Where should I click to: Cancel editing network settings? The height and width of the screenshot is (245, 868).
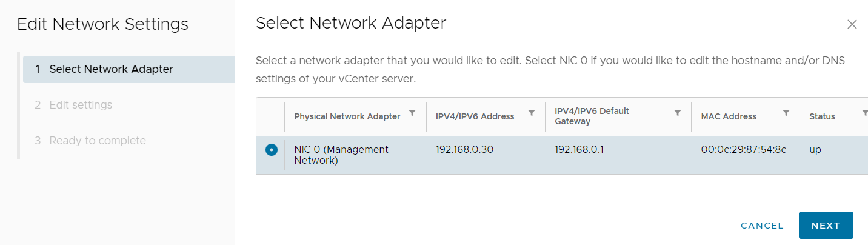point(762,226)
